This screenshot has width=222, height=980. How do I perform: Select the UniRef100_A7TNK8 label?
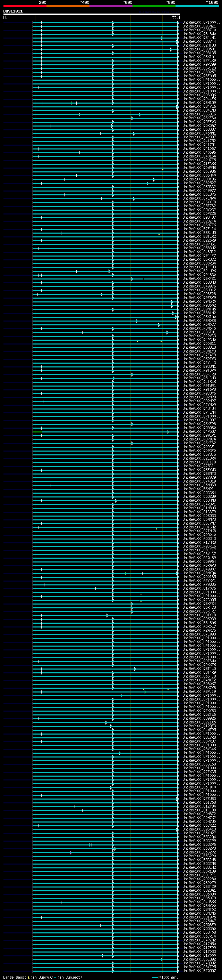199,531
